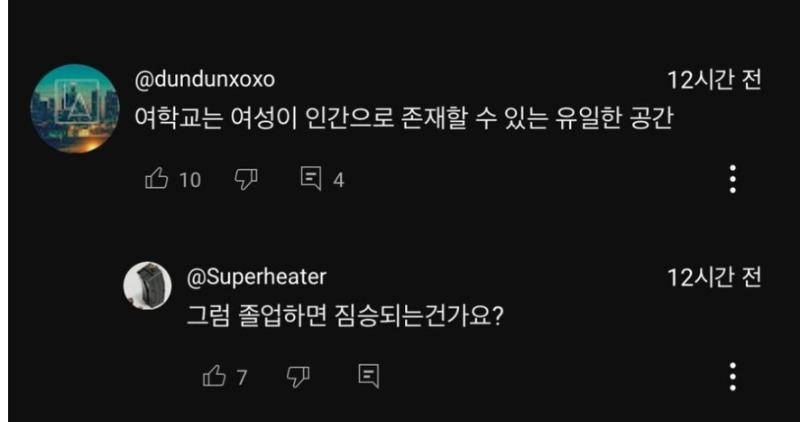The image size is (800, 422).
Task: Open Superheater's round profile avatar
Action: tap(146, 287)
